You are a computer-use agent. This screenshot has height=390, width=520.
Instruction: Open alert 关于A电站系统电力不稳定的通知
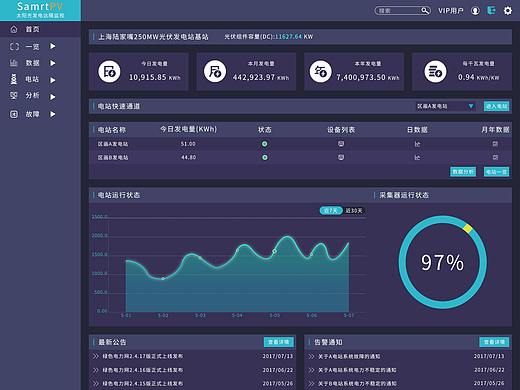point(357,370)
